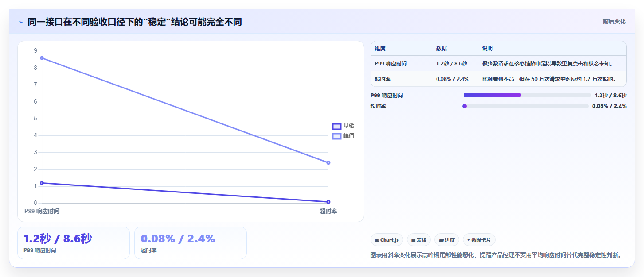This screenshot has height=277, width=644.
Task: Click the 0.08% / 2.4% data card
Action: (191, 243)
